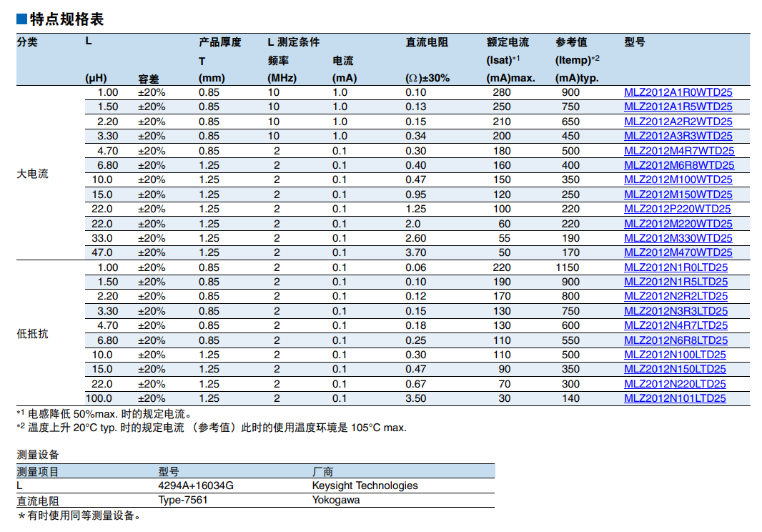Click the 测量项目 column header
The width and height of the screenshot is (762, 532).
pyautogui.click(x=38, y=471)
